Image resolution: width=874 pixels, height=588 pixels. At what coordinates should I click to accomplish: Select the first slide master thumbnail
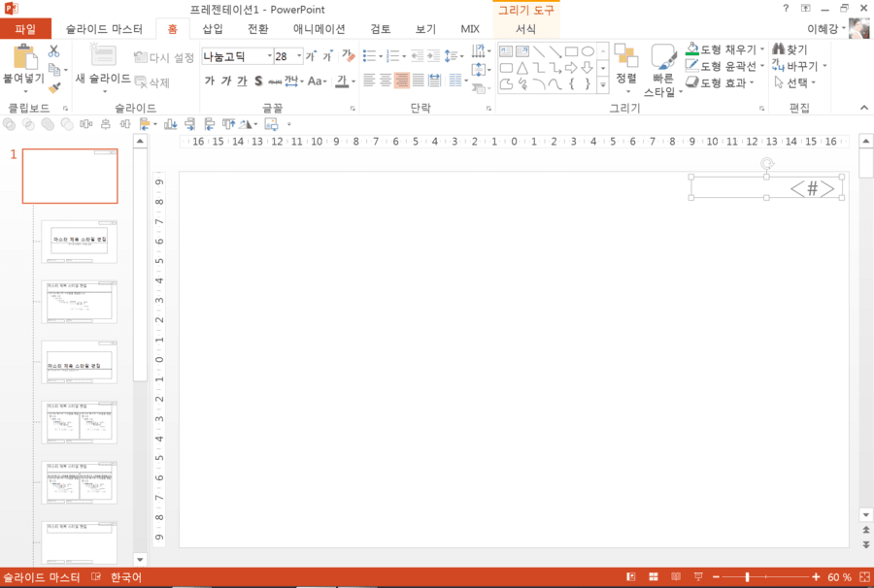click(70, 176)
